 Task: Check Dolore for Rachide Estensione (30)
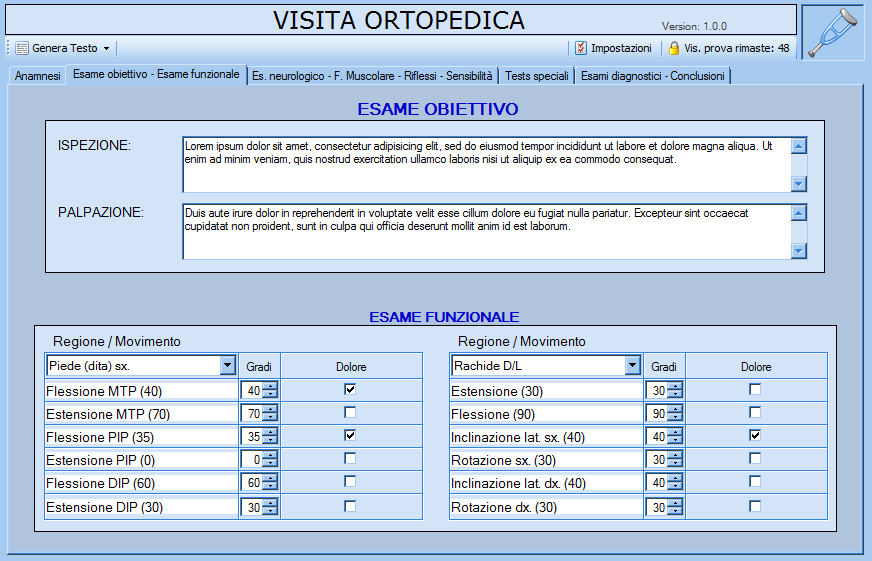click(755, 389)
